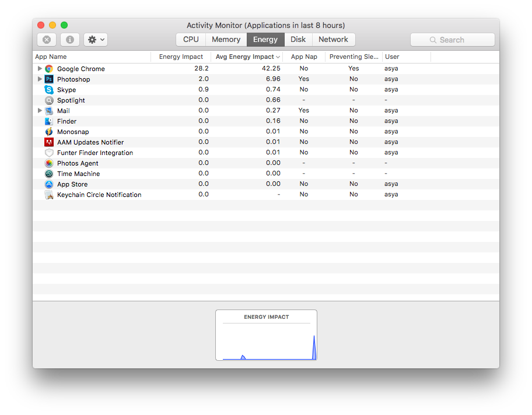
Task: Expand the Mail process row
Action: click(x=40, y=111)
